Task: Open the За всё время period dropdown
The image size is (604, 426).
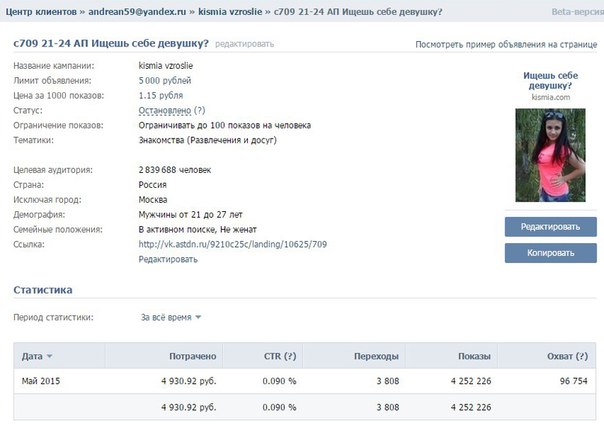Action: click(x=170, y=317)
